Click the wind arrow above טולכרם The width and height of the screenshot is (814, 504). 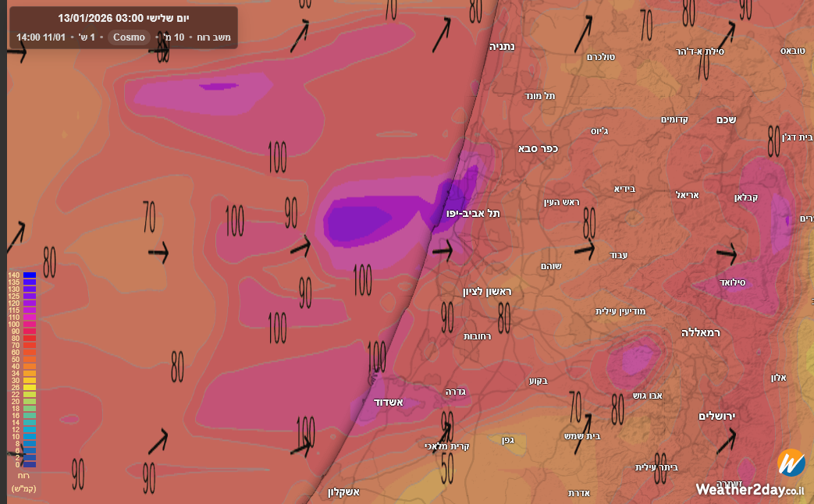583,33
